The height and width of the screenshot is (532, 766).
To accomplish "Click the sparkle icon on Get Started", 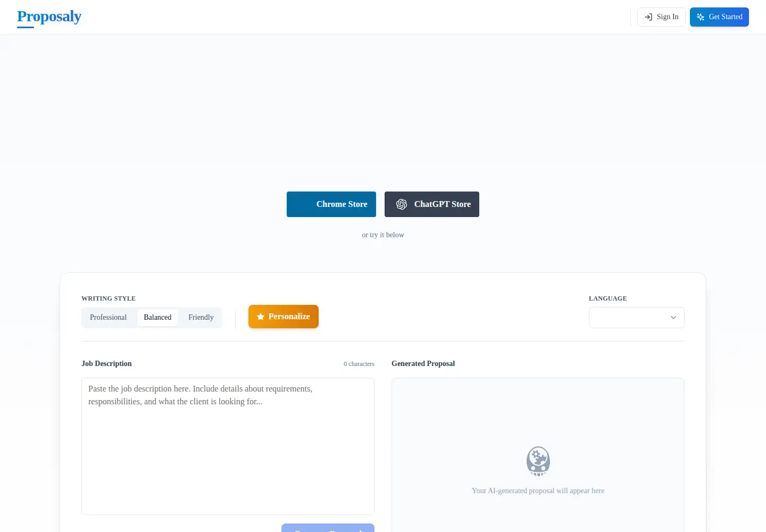I will pos(701,17).
